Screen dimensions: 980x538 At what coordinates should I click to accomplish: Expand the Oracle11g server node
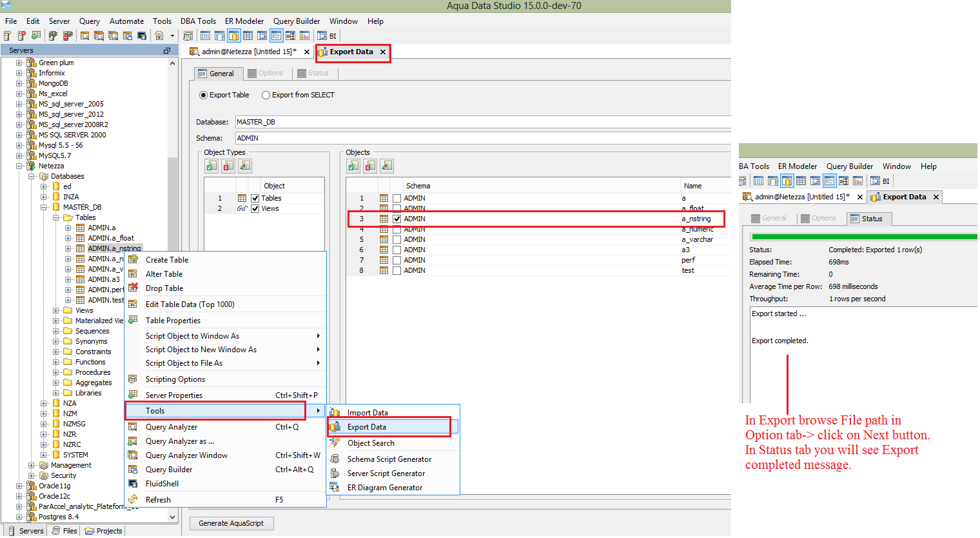click(19, 486)
